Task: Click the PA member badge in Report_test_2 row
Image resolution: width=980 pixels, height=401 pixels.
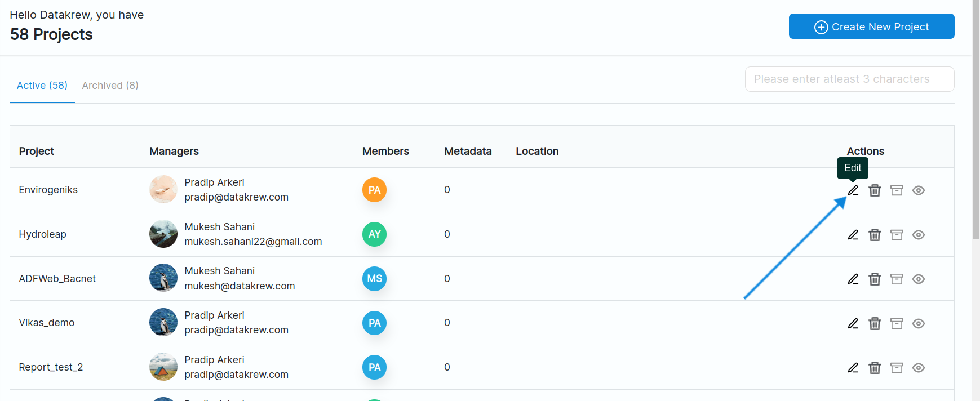Action: [x=374, y=367]
